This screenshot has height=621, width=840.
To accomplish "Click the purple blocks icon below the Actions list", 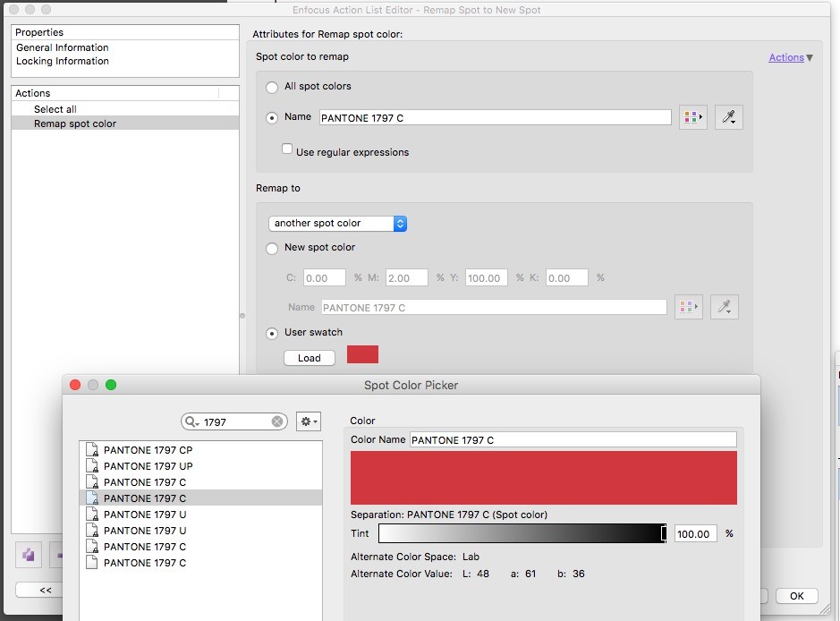I will (29, 555).
